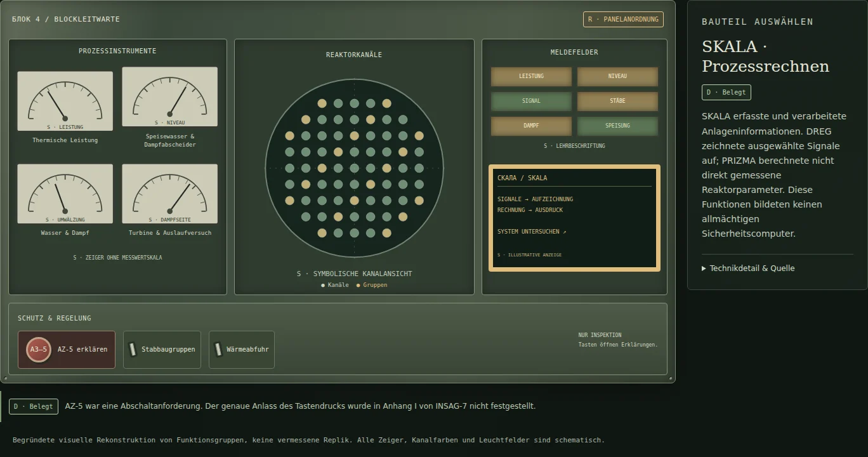Click the D · Belegt badge in status bar
This screenshot has height=457, width=868.
(x=34, y=406)
